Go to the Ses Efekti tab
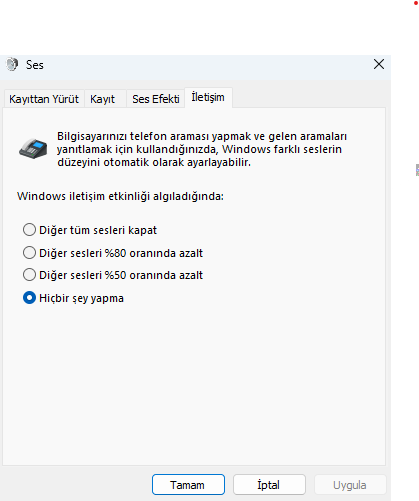 click(x=156, y=99)
